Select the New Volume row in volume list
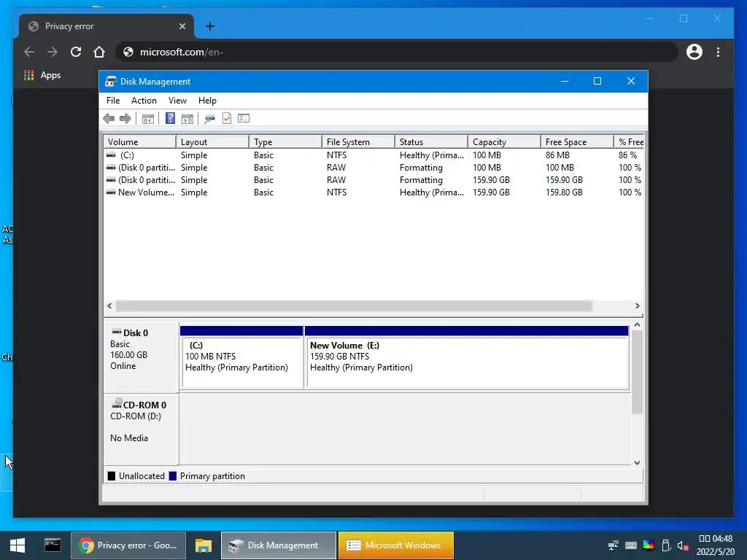 tap(373, 192)
